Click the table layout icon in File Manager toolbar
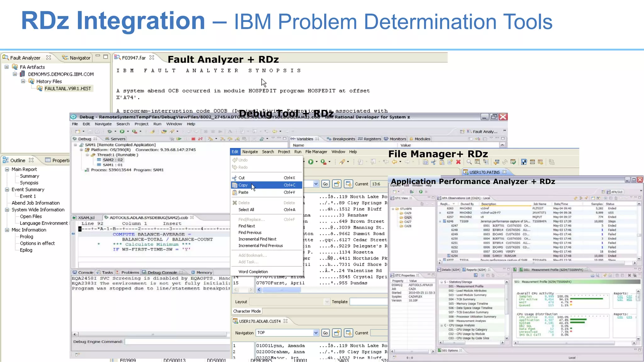The width and height of the screenshot is (644, 362). tap(532, 162)
